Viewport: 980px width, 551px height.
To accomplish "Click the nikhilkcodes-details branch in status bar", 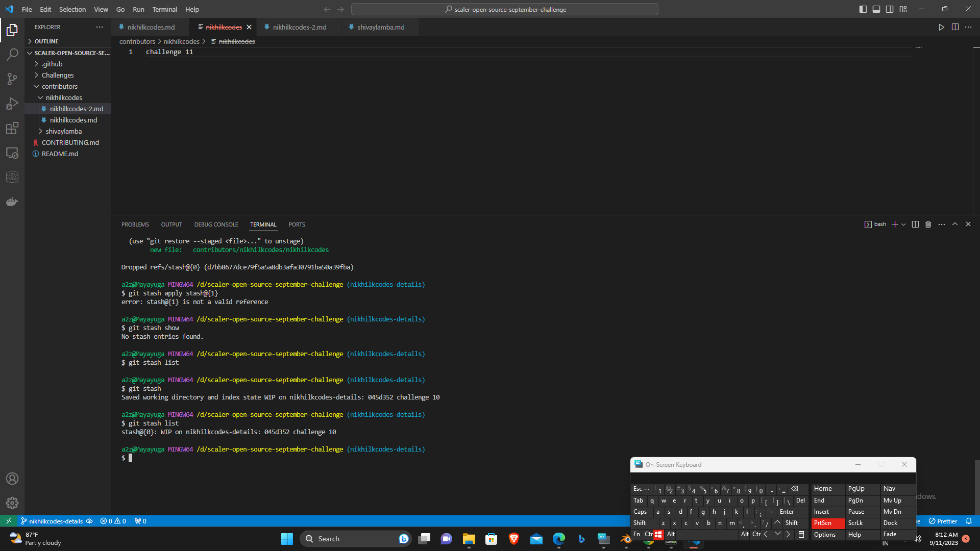I will 55,521.
